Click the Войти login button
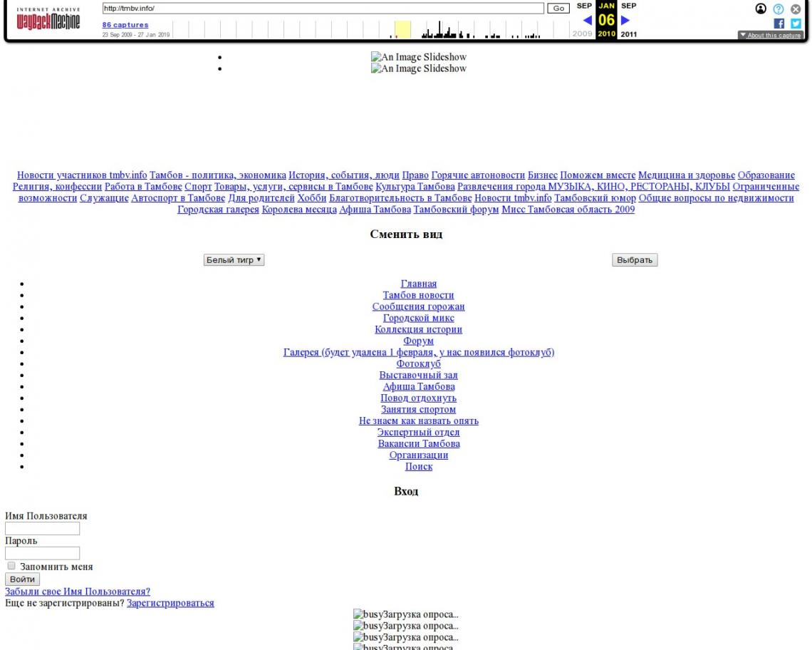Viewport: 812px width, 650px height. click(22, 579)
